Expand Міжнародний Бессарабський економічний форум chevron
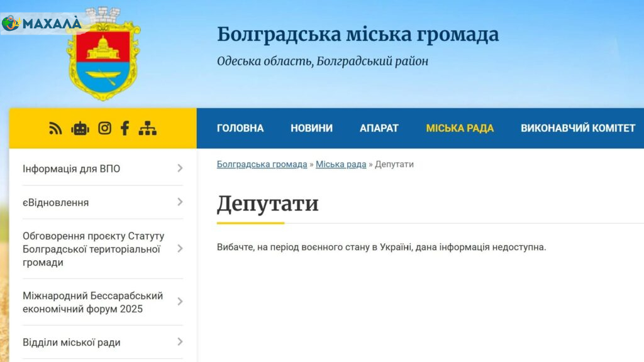Image resolution: width=644 pixels, height=362 pixels. 180,302
